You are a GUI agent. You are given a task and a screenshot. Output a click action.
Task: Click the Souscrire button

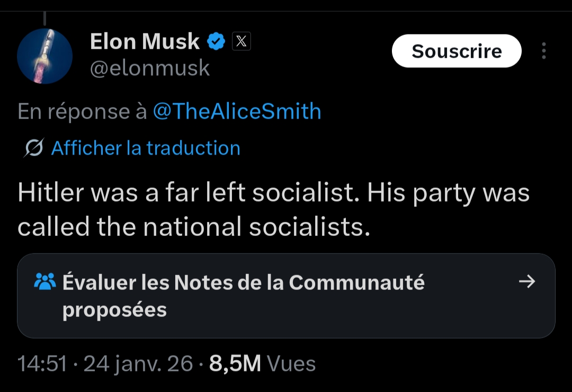click(x=457, y=51)
